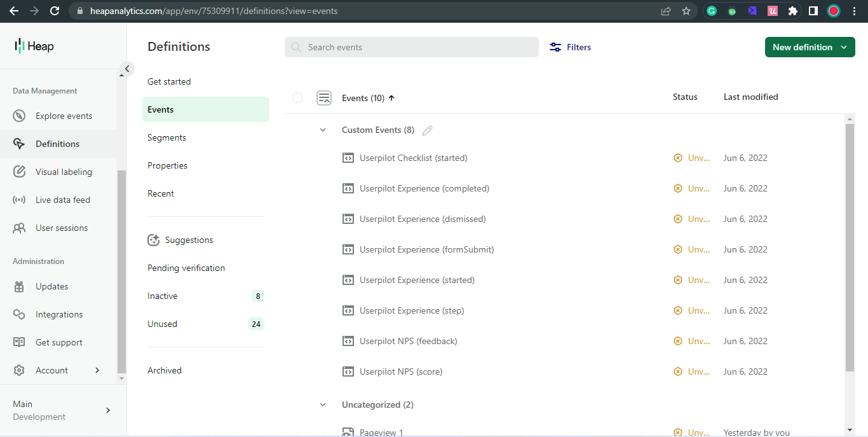Click code icon for Experience (completed)

pos(348,188)
